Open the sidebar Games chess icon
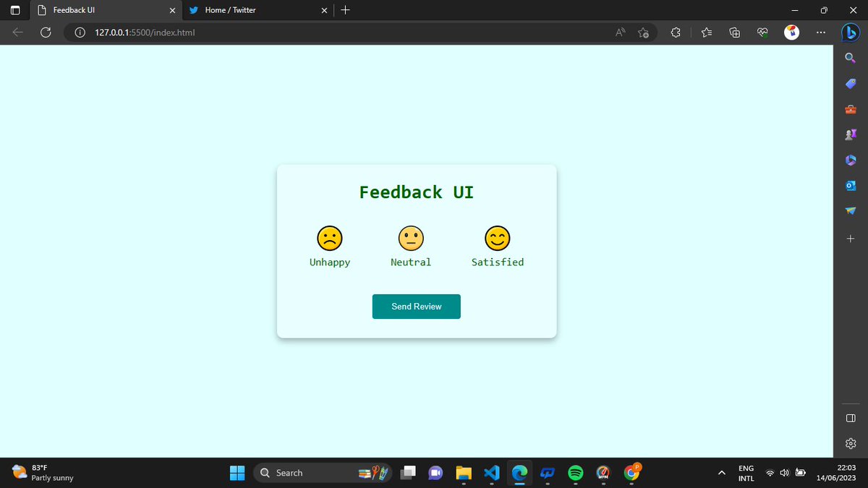 (x=851, y=134)
